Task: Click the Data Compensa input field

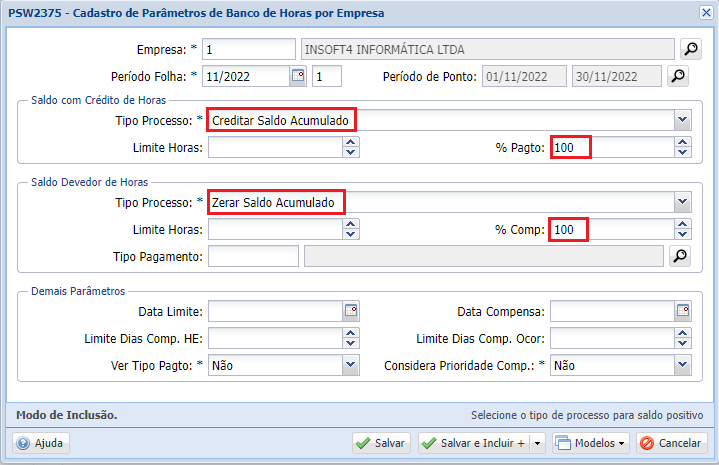Action: [613, 311]
